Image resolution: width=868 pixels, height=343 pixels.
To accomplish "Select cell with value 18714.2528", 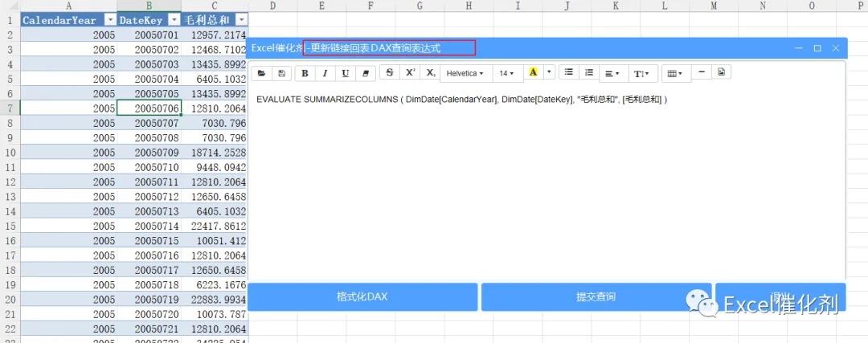I will click(x=215, y=152).
